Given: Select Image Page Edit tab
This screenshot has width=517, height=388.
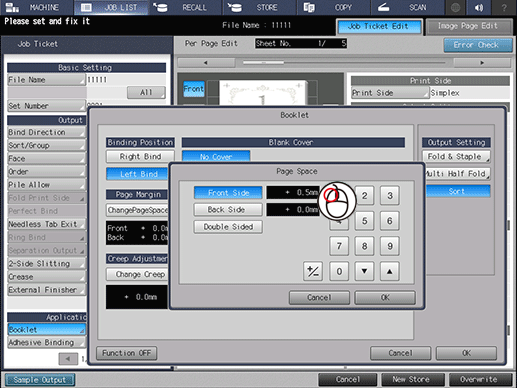Looking at the screenshot, I should 469,26.
